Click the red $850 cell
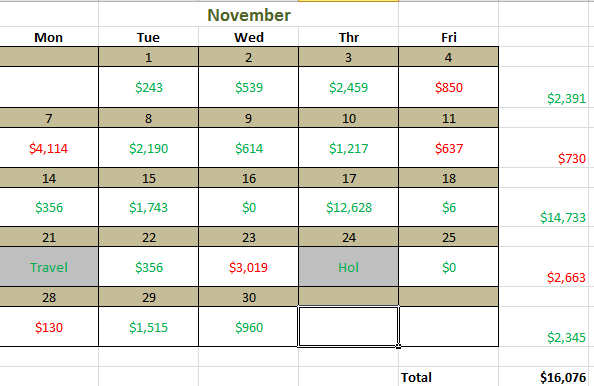The image size is (594, 386). pos(449,87)
